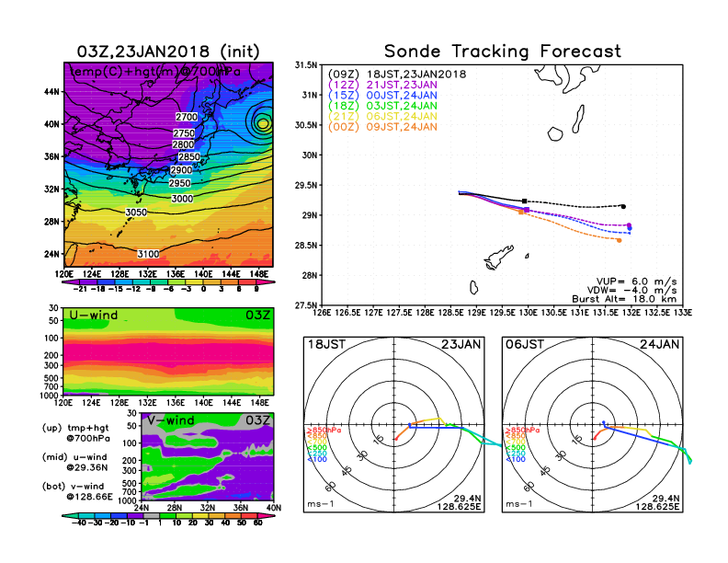
Task: Click the "44N" latitude label on temperature map
Action: 51,91
